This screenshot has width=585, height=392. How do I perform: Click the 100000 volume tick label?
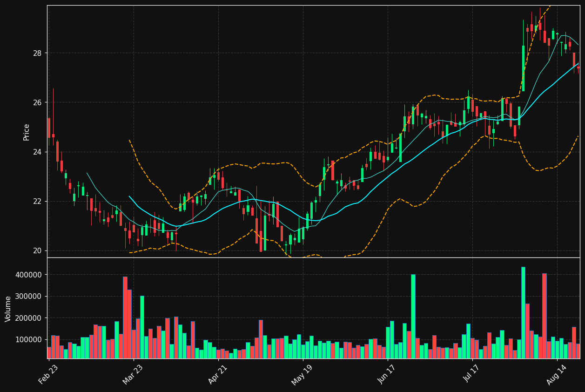29,339
